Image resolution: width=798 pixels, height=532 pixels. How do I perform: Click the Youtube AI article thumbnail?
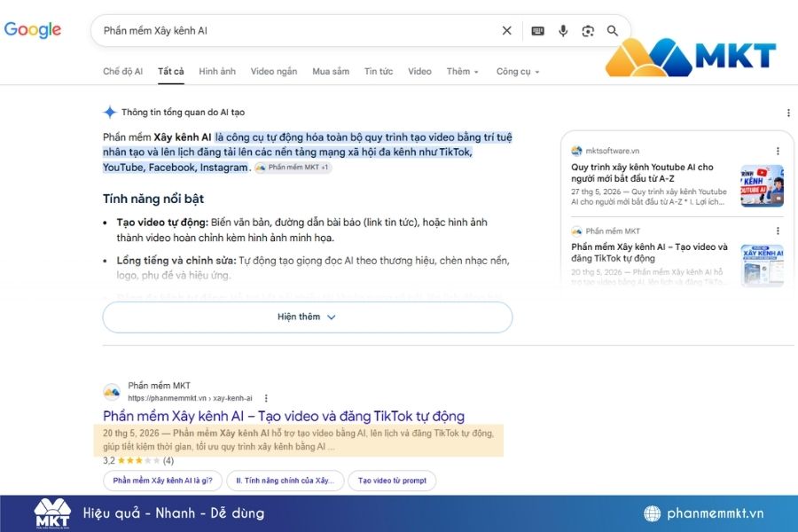pyautogui.click(x=762, y=186)
